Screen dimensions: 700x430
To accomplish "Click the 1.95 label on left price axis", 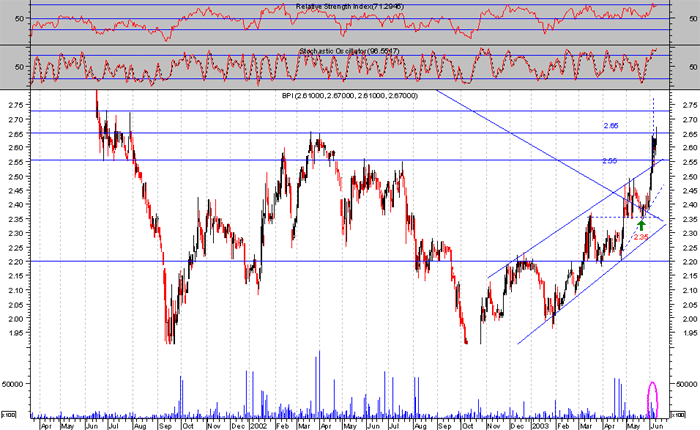I will tap(16, 333).
